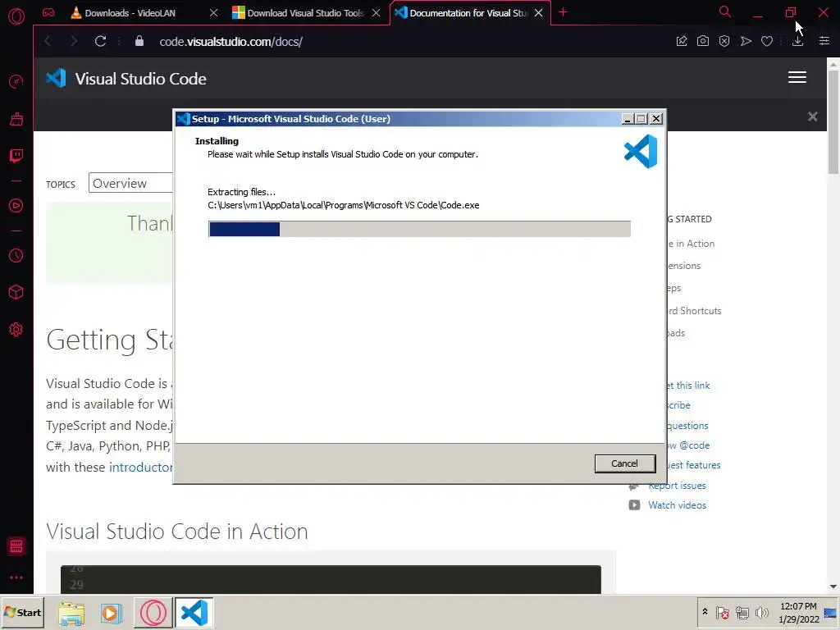Click the @code follow link
Screen dimensions: 840x630
tap(689, 445)
